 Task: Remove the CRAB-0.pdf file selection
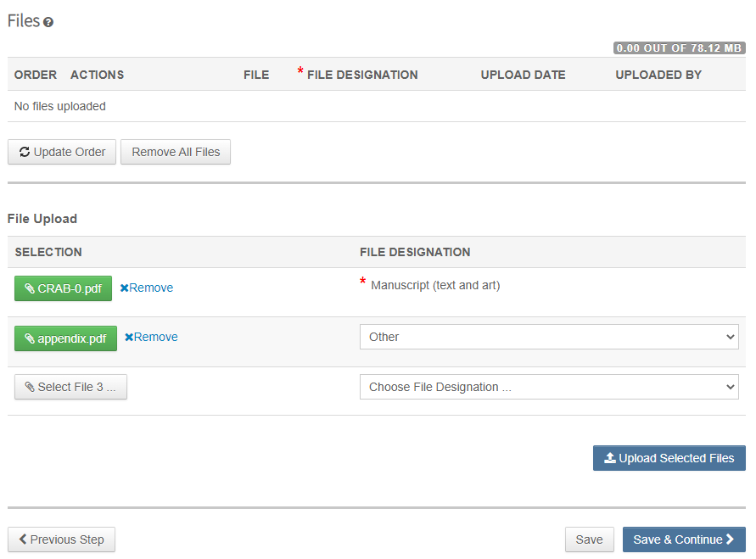click(x=147, y=288)
